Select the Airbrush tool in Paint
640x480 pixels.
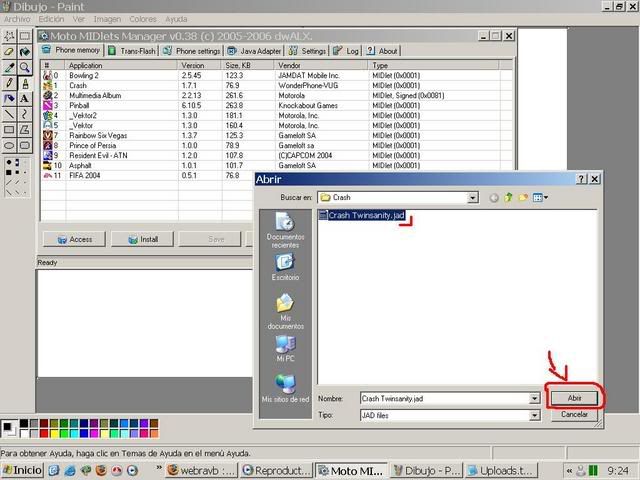click(x=9, y=98)
